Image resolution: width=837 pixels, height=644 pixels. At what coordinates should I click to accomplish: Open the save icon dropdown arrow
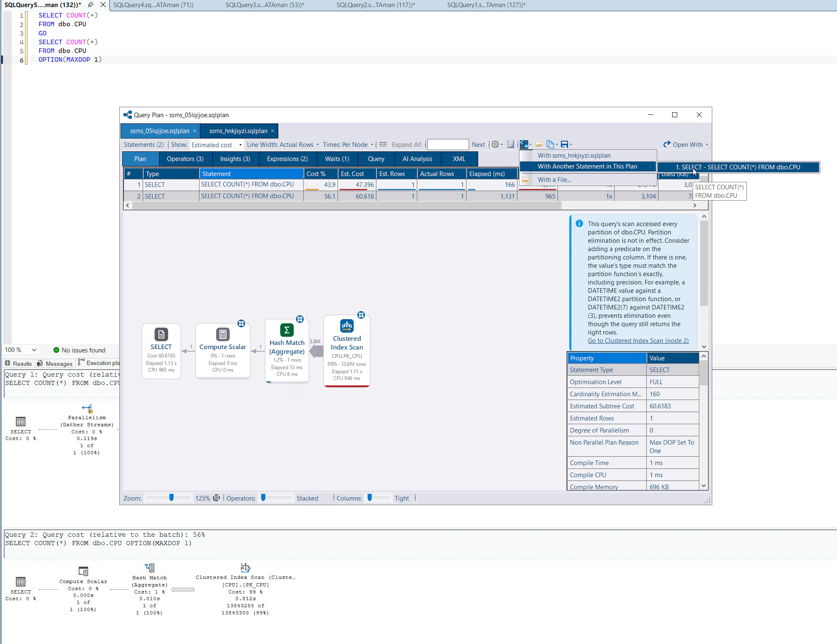[x=570, y=145]
